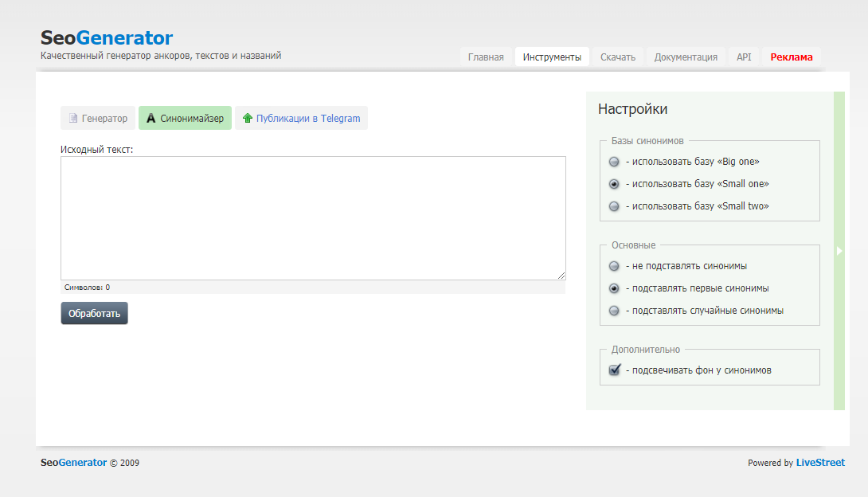Click the Синонимайзер letter A icon
Image resolution: width=868 pixels, height=497 pixels.
coord(151,118)
